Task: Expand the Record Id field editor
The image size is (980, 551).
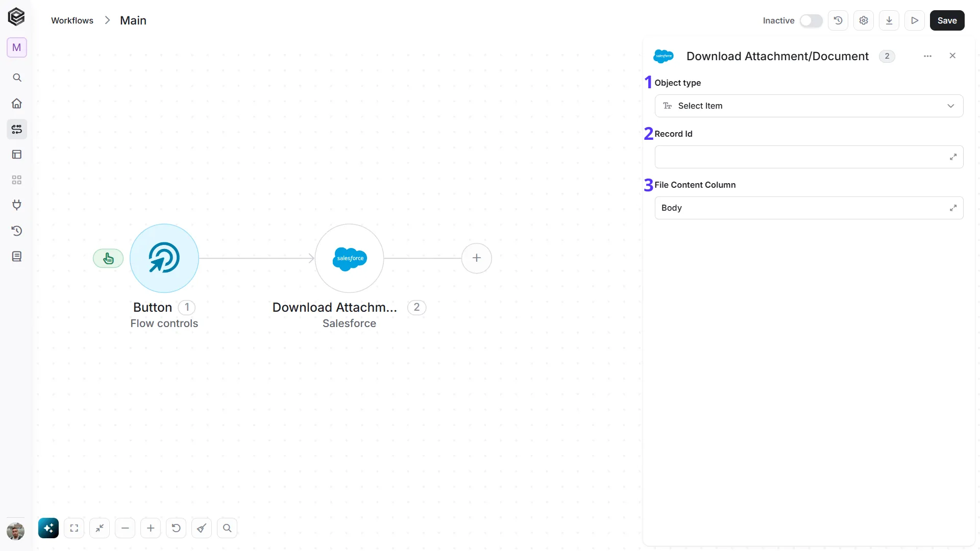Action: [953, 157]
